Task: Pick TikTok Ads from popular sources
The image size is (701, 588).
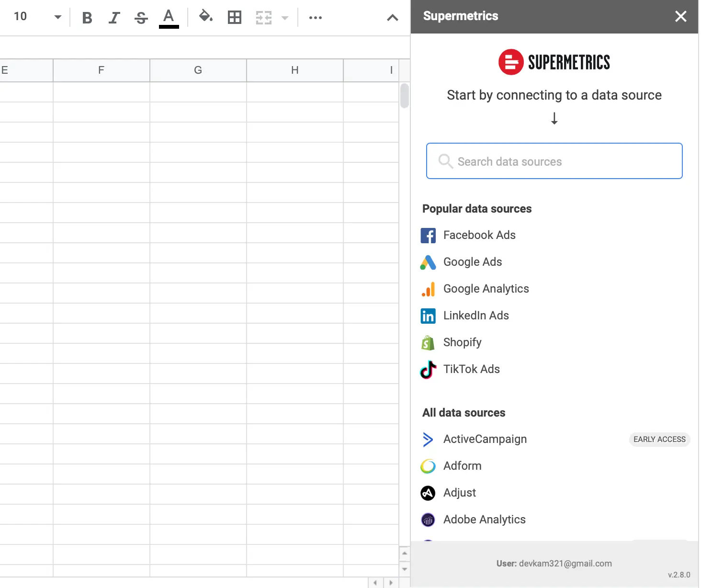Action: coord(472,369)
